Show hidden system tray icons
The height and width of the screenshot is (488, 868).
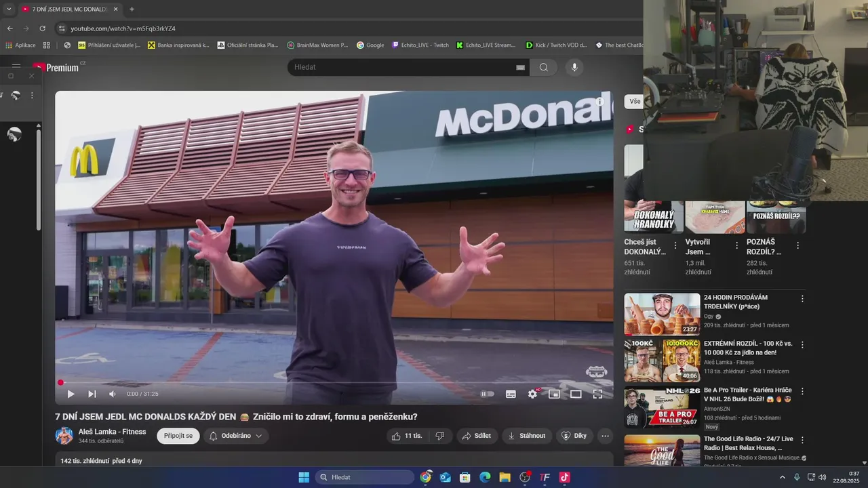pos(782,477)
